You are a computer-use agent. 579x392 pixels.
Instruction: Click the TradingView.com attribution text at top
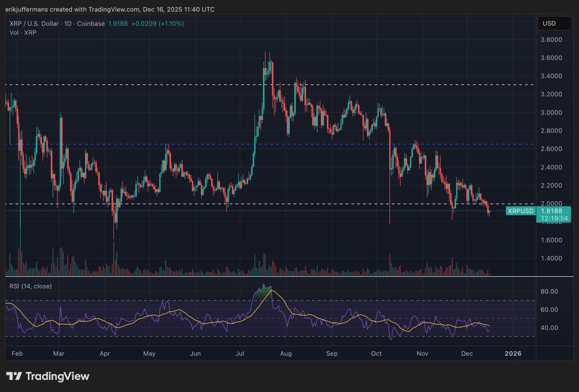coord(114,9)
